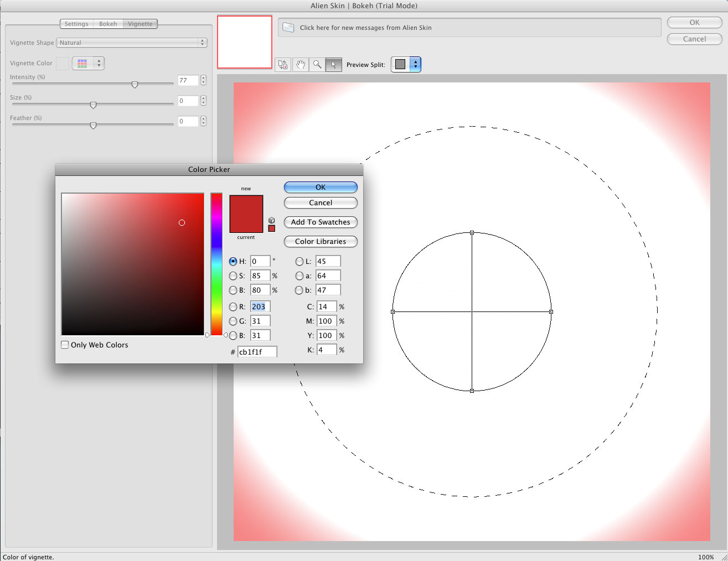The width and height of the screenshot is (728, 561).
Task: Select the H hue radio button
Action: pos(233,261)
